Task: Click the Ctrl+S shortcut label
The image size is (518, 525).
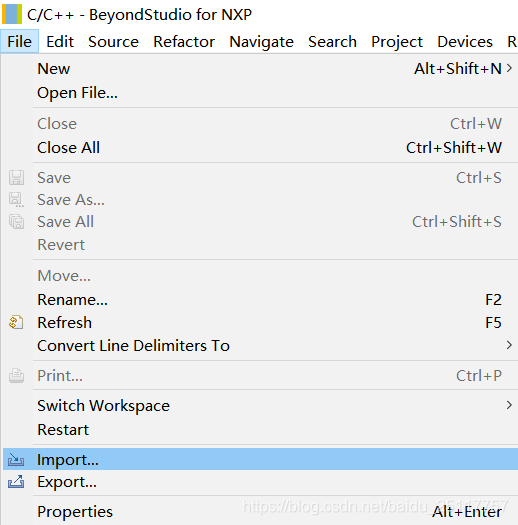Action: (479, 177)
